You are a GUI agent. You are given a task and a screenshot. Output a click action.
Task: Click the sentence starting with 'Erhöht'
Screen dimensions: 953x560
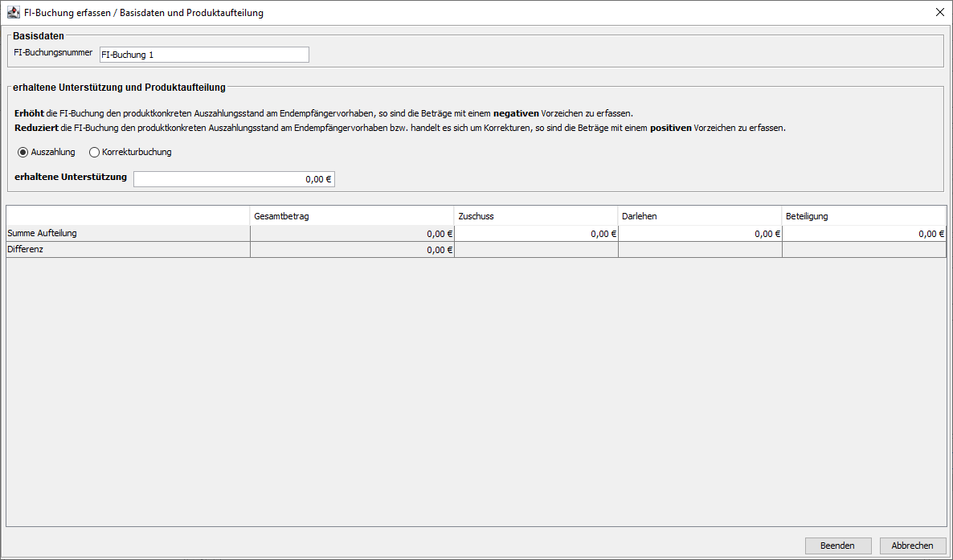coord(324,113)
